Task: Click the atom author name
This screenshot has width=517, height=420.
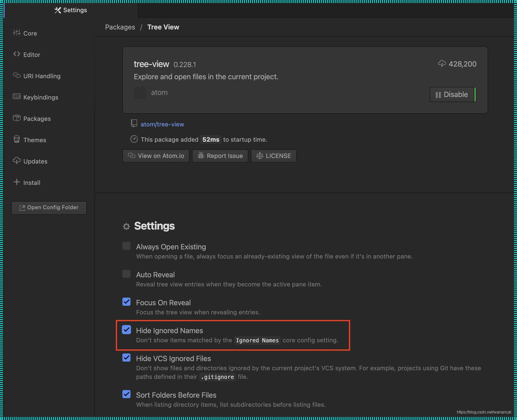Action: pyautogui.click(x=159, y=93)
